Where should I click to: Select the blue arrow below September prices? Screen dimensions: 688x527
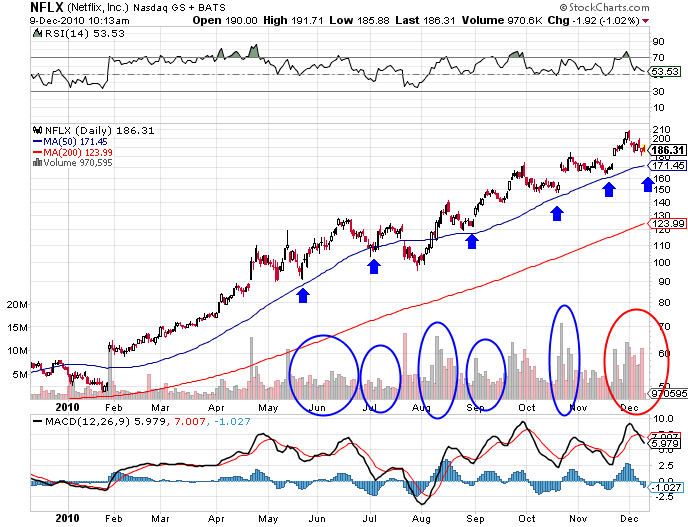pos(469,239)
